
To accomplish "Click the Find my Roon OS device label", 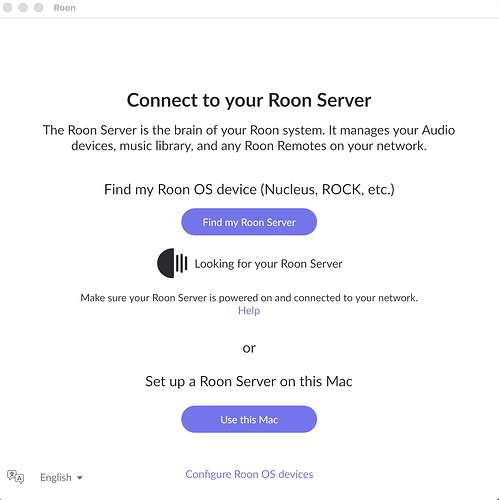I will coord(249,189).
